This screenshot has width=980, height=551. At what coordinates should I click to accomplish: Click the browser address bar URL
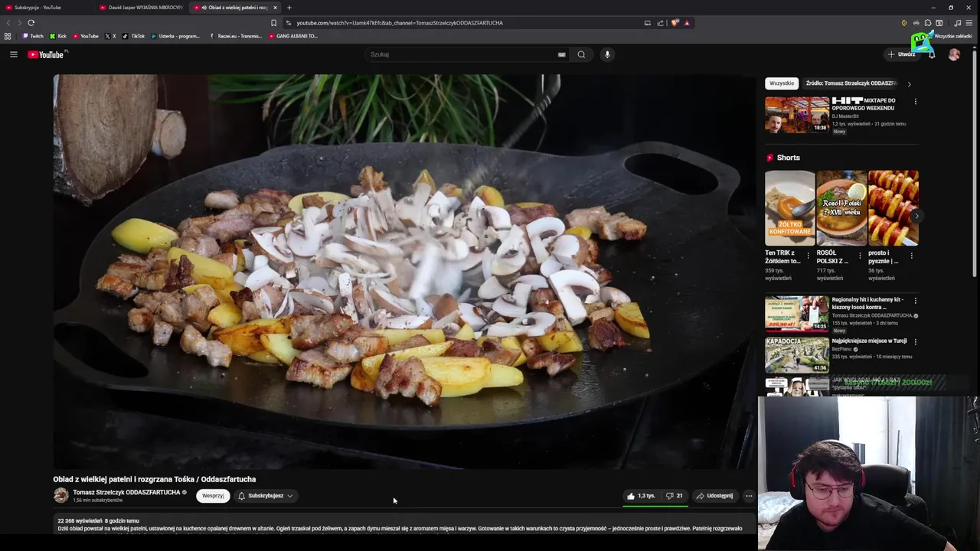(x=399, y=23)
